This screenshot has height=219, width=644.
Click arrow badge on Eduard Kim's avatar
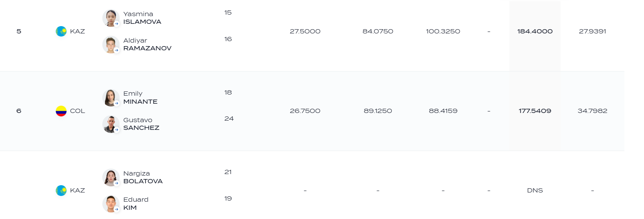pyautogui.click(x=117, y=209)
